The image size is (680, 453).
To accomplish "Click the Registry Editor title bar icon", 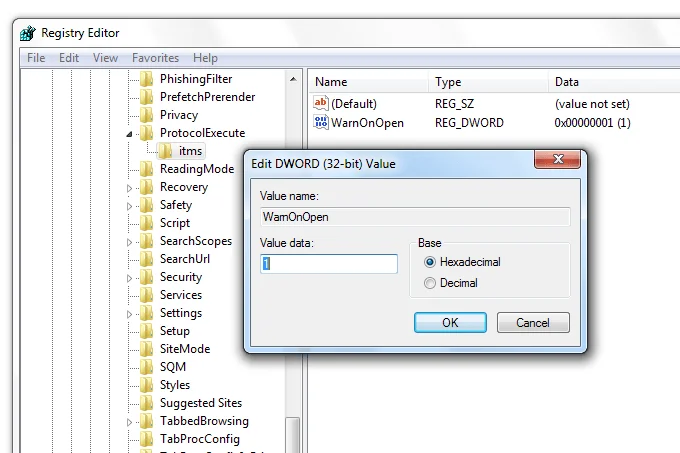I will [x=28, y=33].
